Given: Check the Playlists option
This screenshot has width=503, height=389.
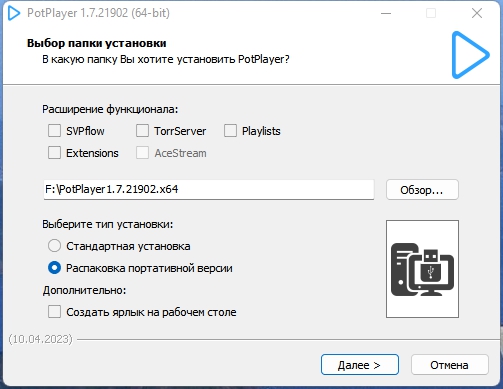Looking at the screenshot, I should pyautogui.click(x=230, y=131).
